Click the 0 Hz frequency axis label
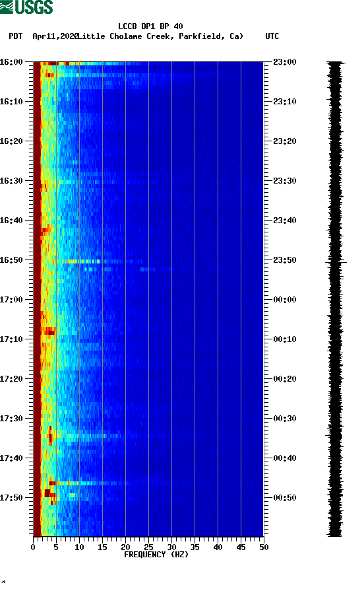The height and width of the screenshot is (589, 364). coord(33,547)
